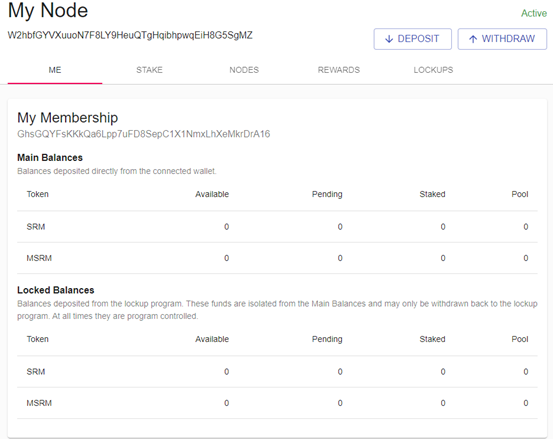The height and width of the screenshot is (439, 553).
Task: Click Pending column header in Locked Balances
Action: [327, 339]
